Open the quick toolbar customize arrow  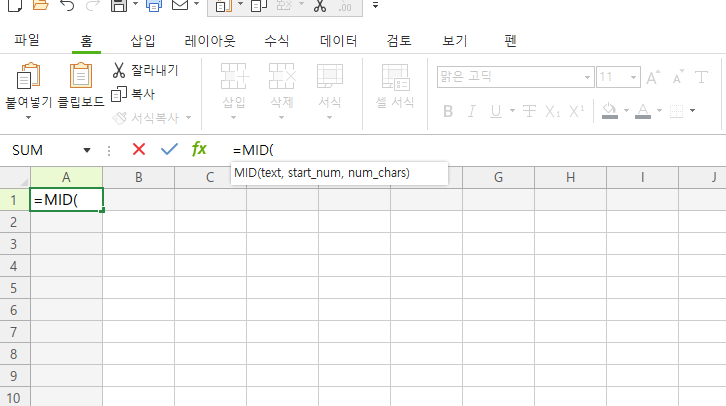click(376, 6)
